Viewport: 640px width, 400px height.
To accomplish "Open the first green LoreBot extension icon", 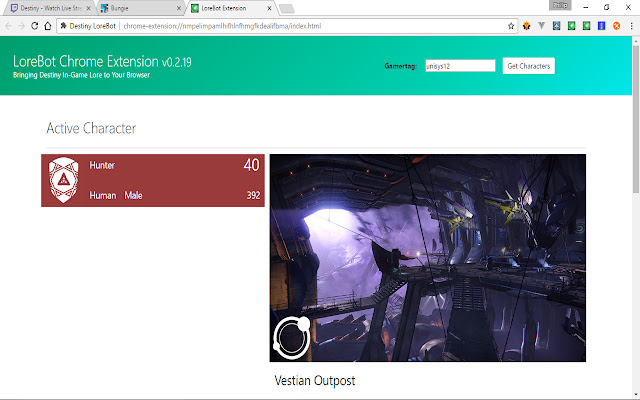I will click(571, 26).
